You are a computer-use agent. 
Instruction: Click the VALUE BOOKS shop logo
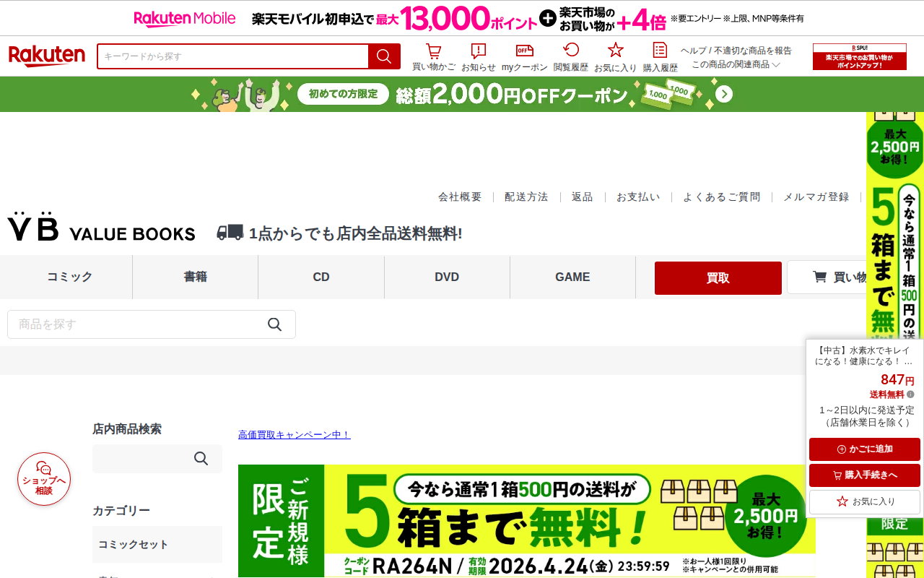(101, 228)
